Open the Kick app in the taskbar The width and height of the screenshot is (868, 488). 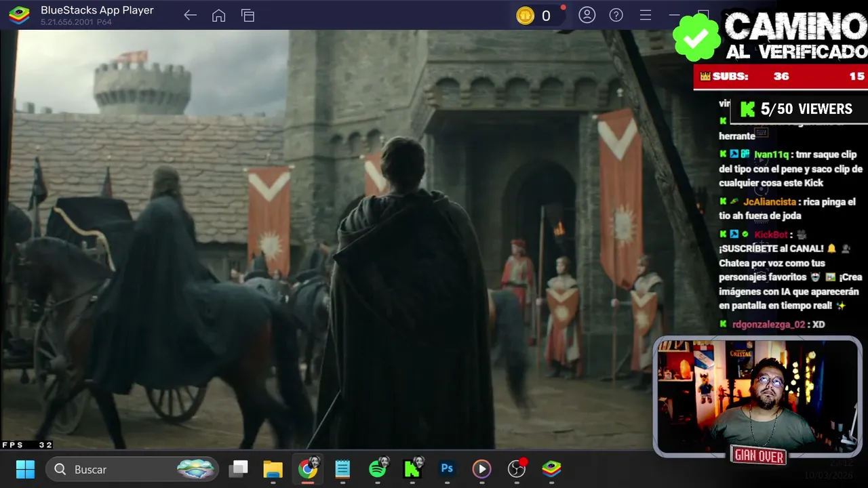click(412, 469)
